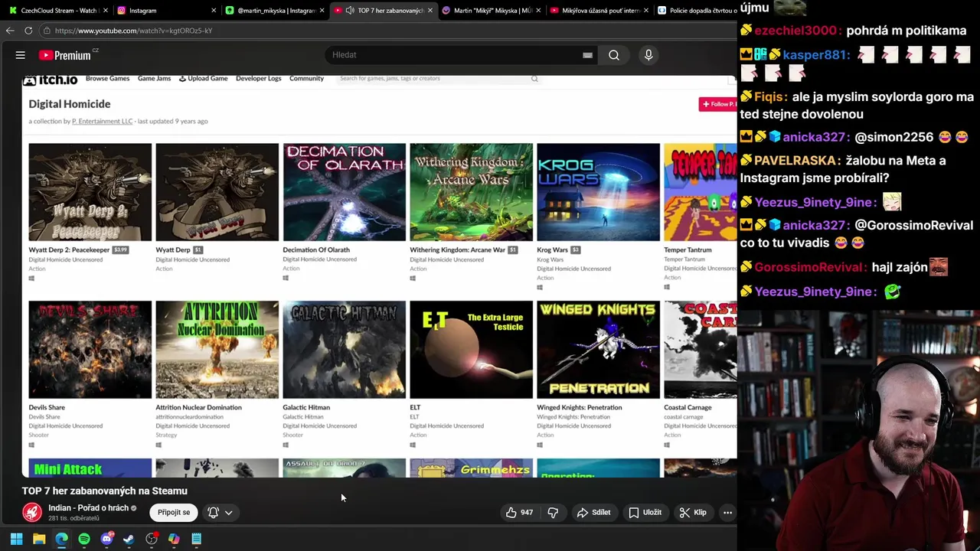The height and width of the screenshot is (551, 980).
Task: Click the Klip clip button
Action: tap(693, 513)
